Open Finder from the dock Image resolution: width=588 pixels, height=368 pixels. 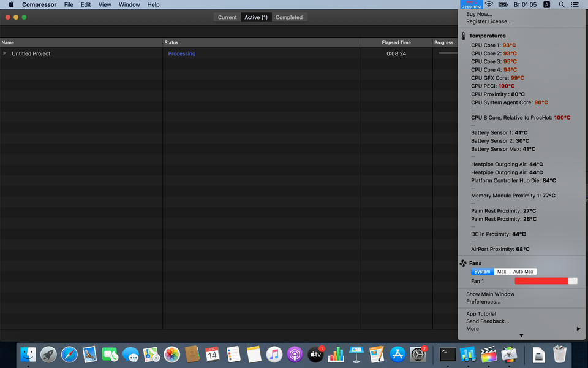click(28, 354)
